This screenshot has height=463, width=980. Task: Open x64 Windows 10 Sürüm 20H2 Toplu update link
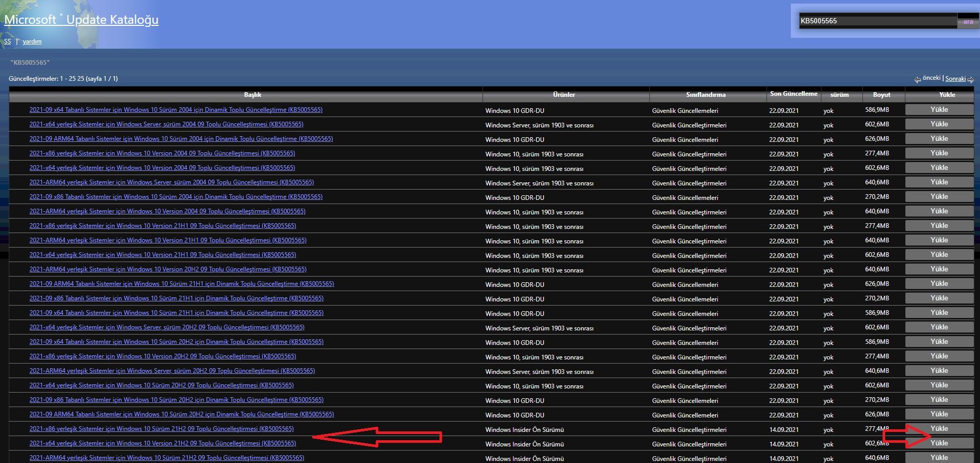point(162,385)
